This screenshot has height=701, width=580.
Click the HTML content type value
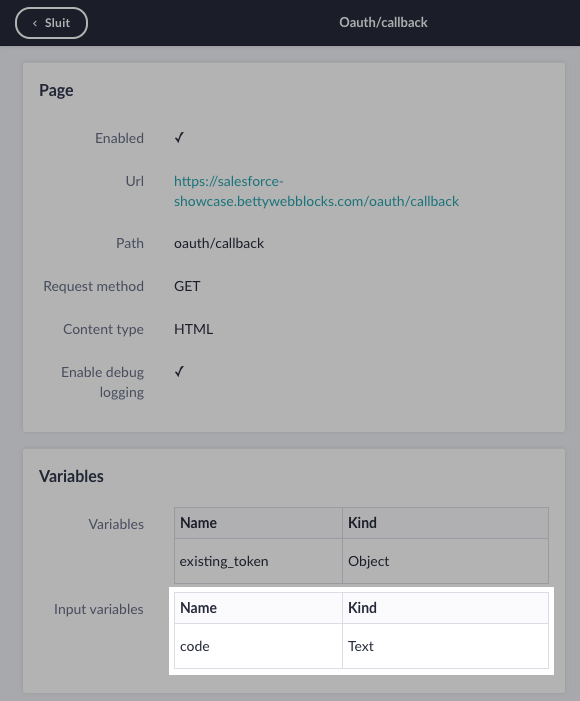(193, 329)
